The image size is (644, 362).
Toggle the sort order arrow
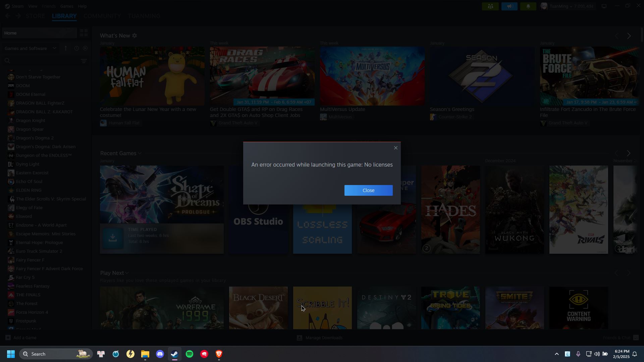[66, 48]
